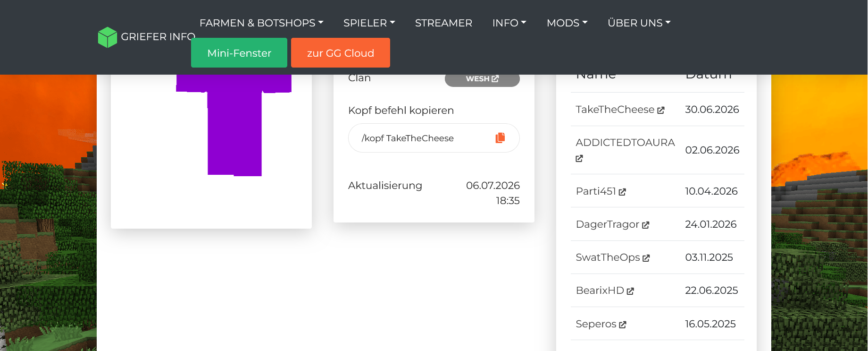Open external link icon beside Parti451
This screenshot has width=868, height=351.
click(x=622, y=192)
